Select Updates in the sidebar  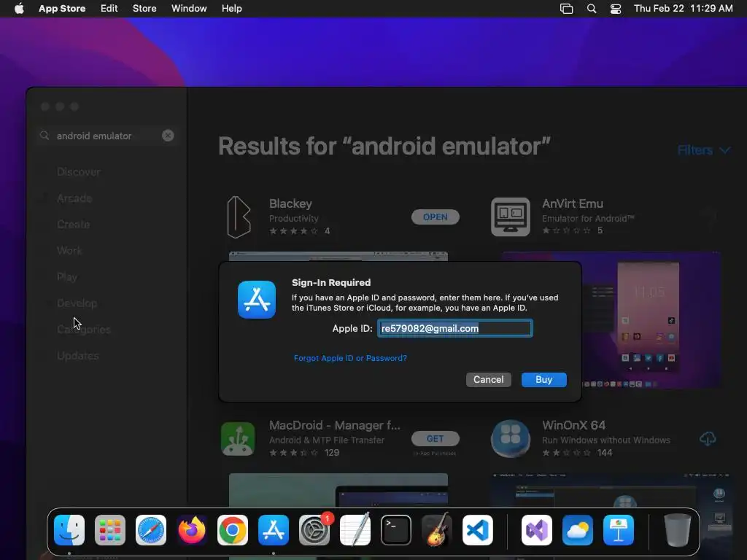[x=78, y=356]
